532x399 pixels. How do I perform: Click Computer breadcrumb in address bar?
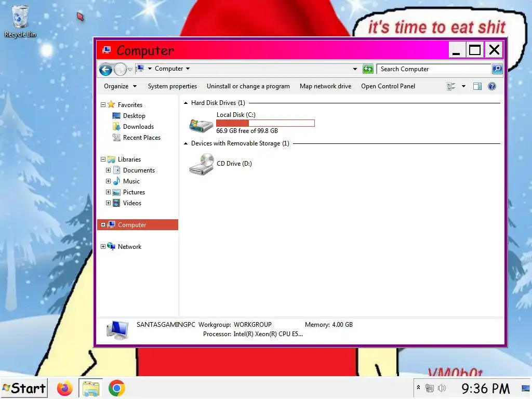pyautogui.click(x=169, y=69)
